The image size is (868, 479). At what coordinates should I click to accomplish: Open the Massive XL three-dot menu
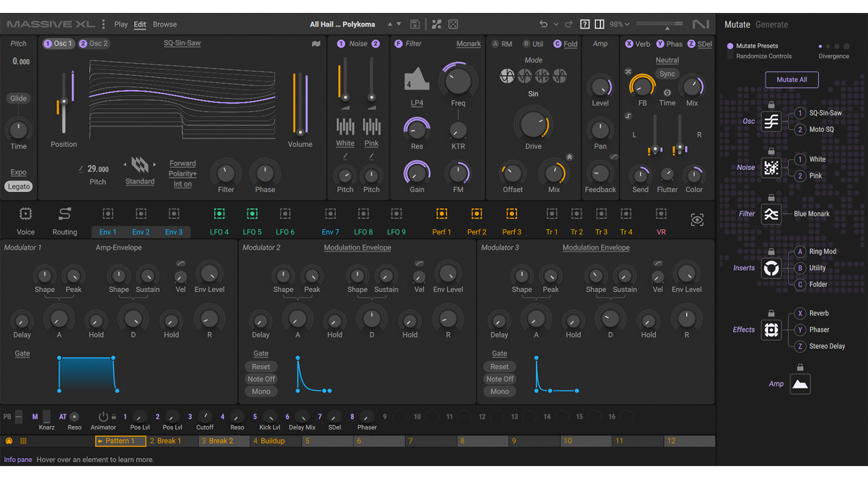[103, 24]
